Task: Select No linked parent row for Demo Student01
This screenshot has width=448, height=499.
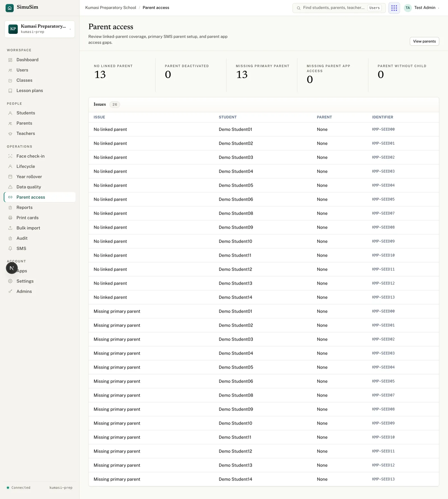Action: click(264, 130)
